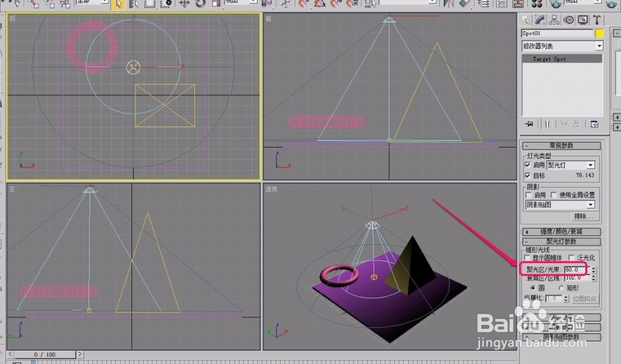Open the Material Editor spheres icon
This screenshot has height=364, width=621.
[x=537, y=4]
